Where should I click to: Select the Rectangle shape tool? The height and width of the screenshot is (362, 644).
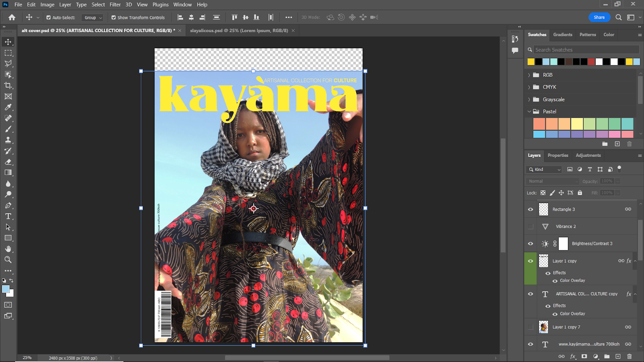pyautogui.click(x=8, y=238)
